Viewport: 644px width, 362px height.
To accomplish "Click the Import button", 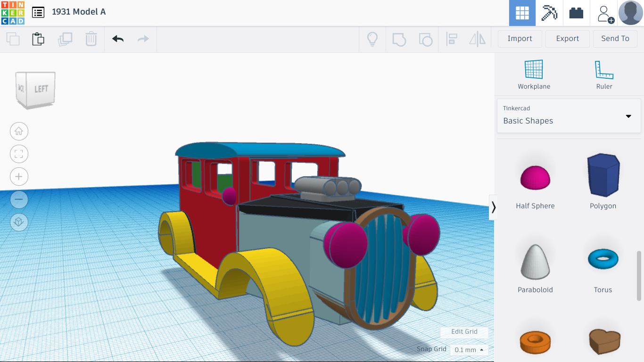I will (520, 39).
